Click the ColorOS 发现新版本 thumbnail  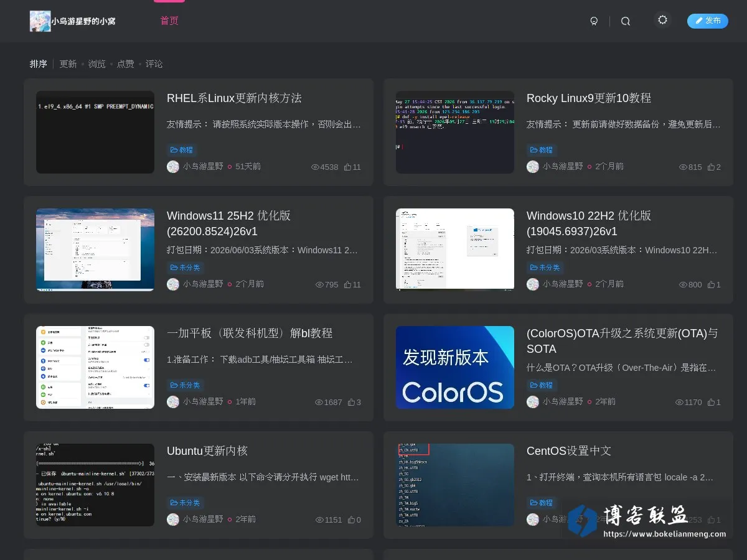455,367
